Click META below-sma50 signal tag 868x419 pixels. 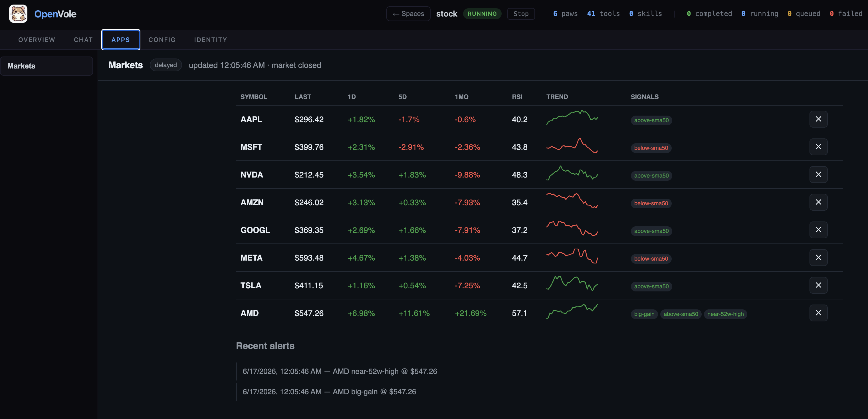(651, 259)
